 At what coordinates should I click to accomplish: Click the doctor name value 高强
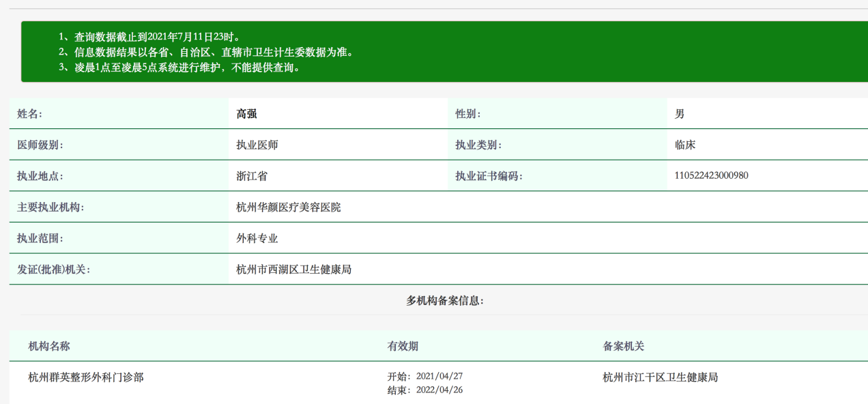click(x=246, y=114)
